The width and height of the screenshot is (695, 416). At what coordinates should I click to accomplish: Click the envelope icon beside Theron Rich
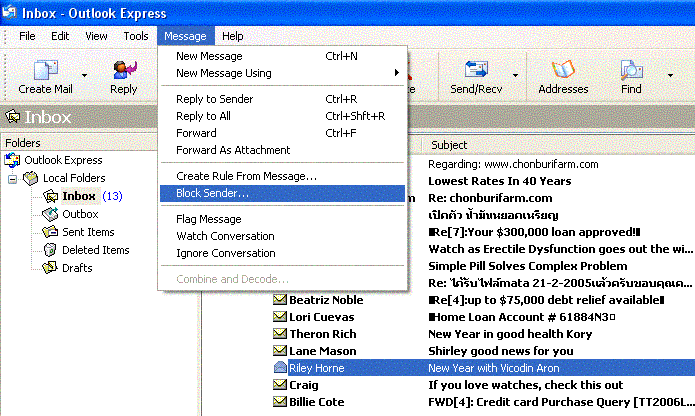pos(280,334)
